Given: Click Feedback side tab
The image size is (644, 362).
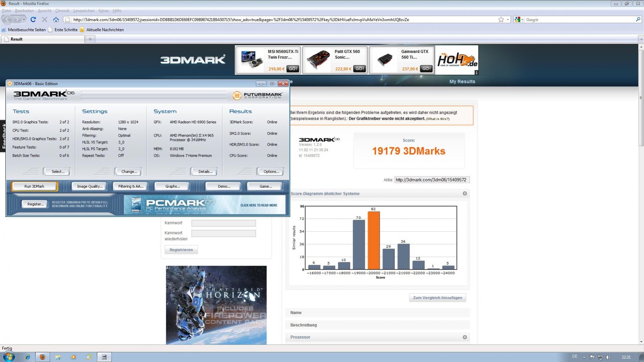Looking at the screenshot, I should point(3,136).
